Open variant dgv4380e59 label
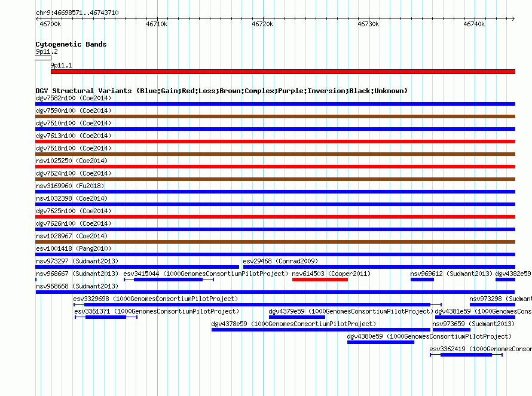The image size is (532, 396). [429, 336]
